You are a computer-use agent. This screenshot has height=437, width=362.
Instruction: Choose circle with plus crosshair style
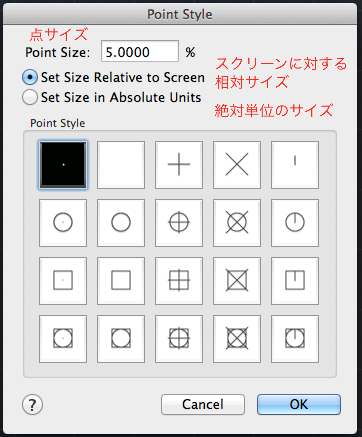(x=179, y=223)
